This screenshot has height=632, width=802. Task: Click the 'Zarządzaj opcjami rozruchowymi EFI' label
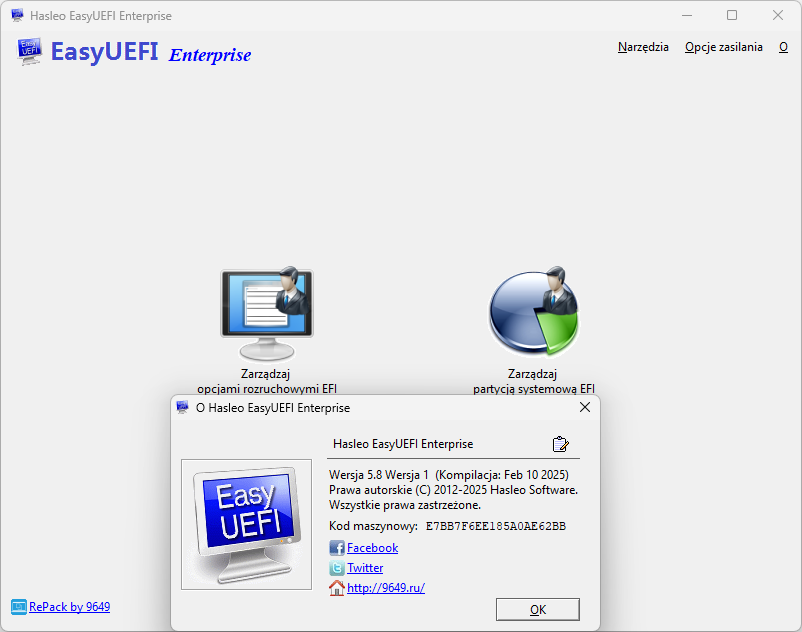(266, 381)
